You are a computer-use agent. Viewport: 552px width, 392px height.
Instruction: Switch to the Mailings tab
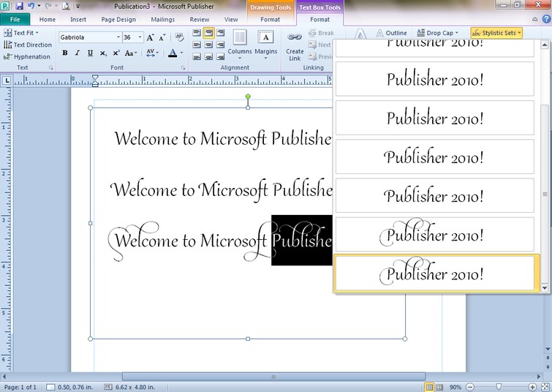tap(162, 19)
